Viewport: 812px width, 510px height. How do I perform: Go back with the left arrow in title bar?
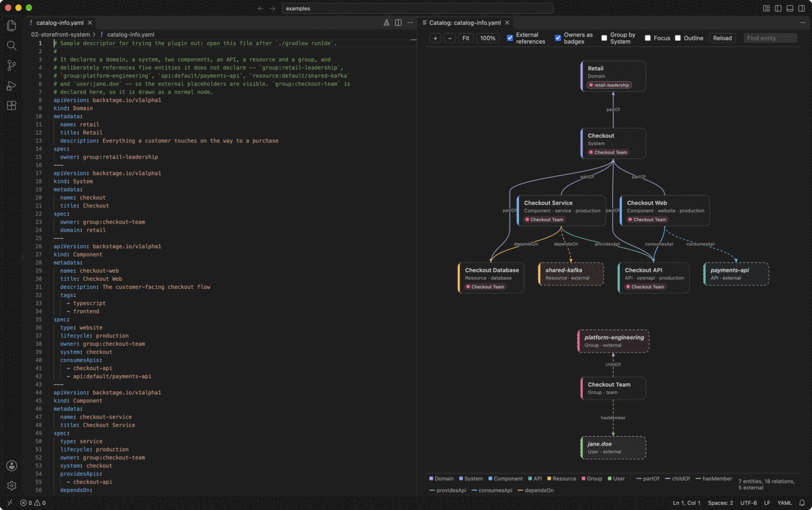[x=260, y=9]
